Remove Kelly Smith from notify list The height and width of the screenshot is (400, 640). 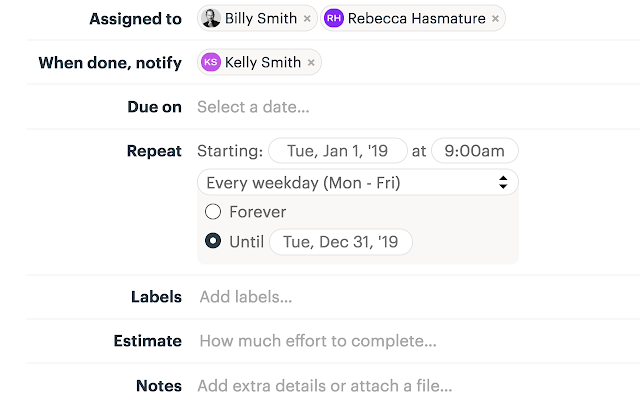(311, 63)
